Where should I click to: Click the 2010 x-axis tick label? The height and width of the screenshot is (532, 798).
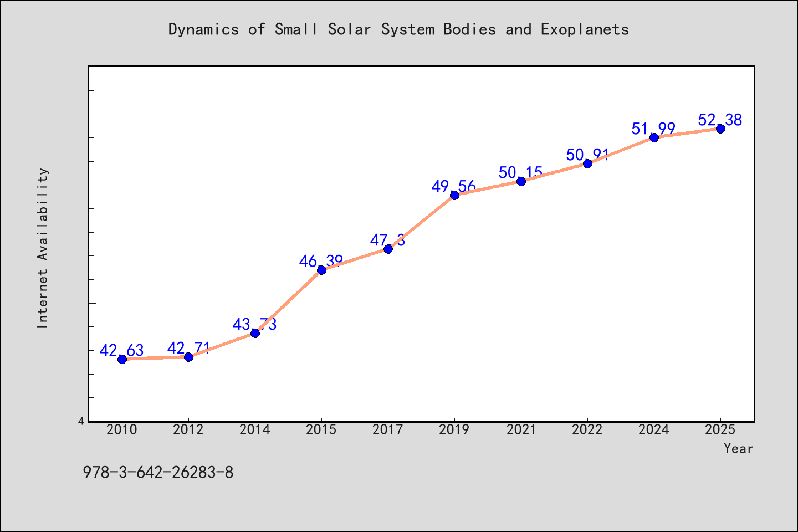122,430
